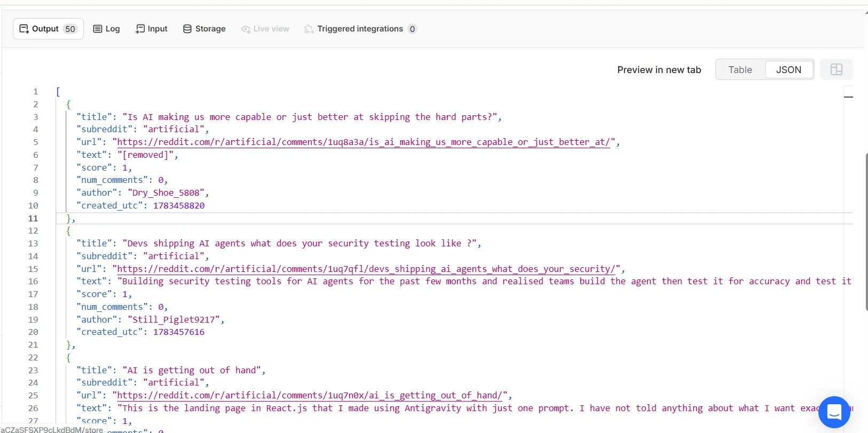This screenshot has width=868, height=433.
Task: Toggle the split layout view button
Action: [837, 69]
